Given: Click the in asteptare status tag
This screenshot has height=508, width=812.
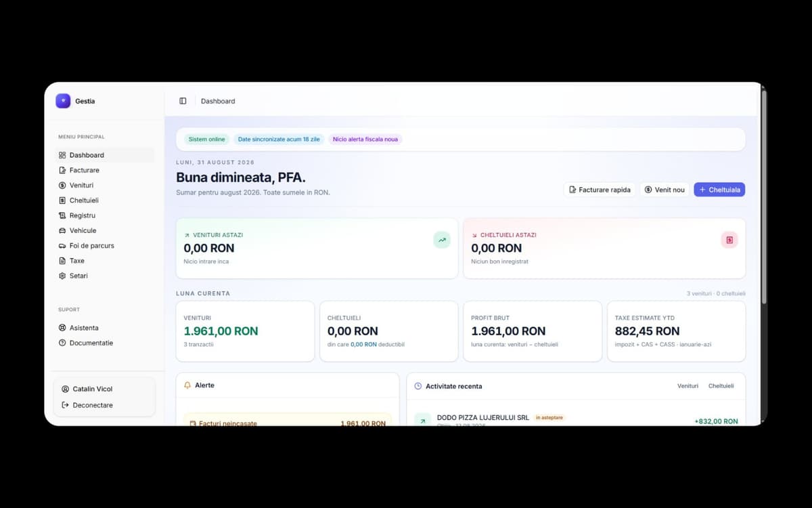Looking at the screenshot, I should 549,417.
